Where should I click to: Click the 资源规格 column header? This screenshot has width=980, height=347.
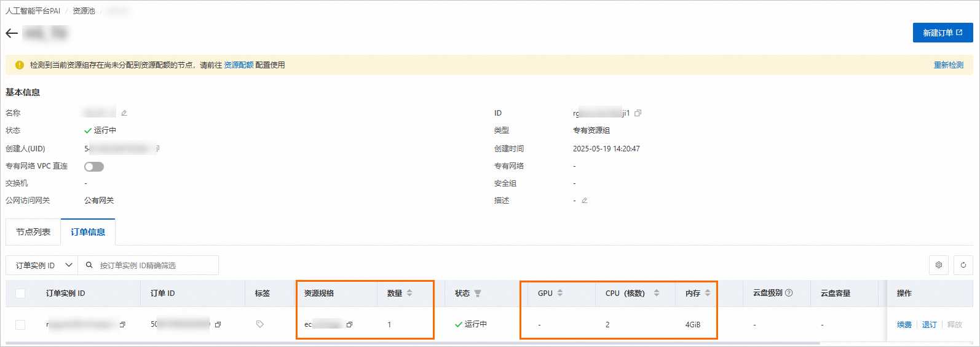click(319, 293)
